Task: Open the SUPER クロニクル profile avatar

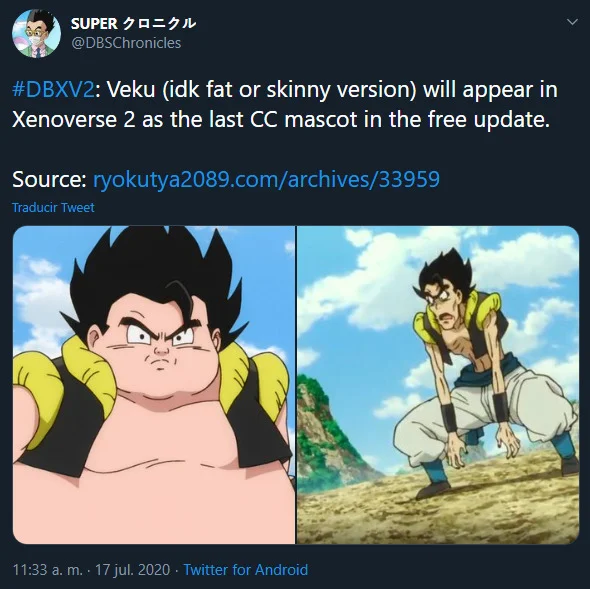Action: pyautogui.click(x=36, y=33)
